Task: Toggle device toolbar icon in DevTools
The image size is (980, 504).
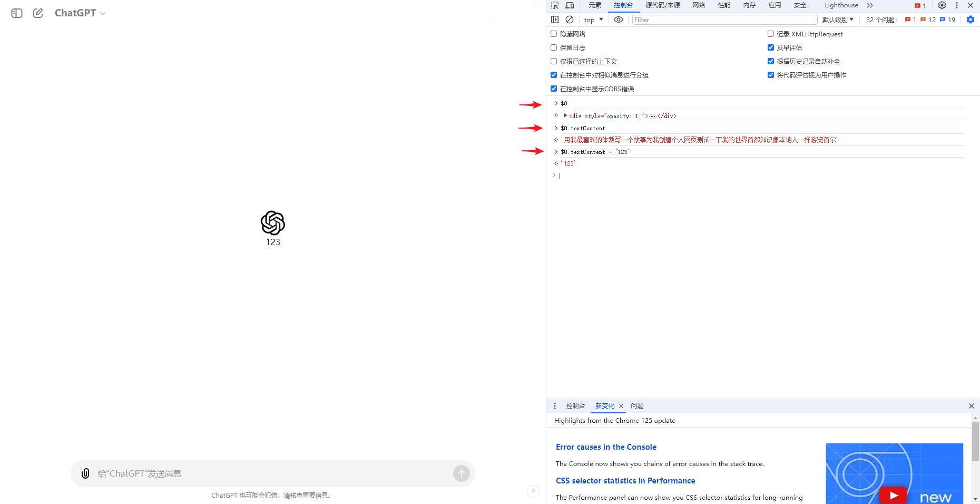Action: [x=570, y=5]
